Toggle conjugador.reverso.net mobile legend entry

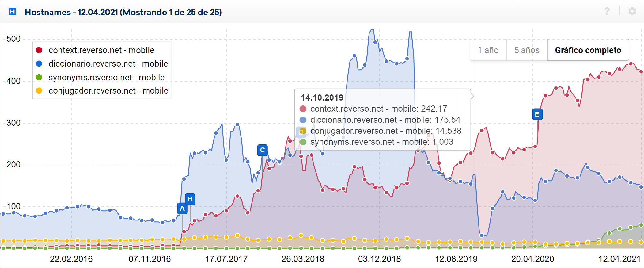click(x=108, y=91)
